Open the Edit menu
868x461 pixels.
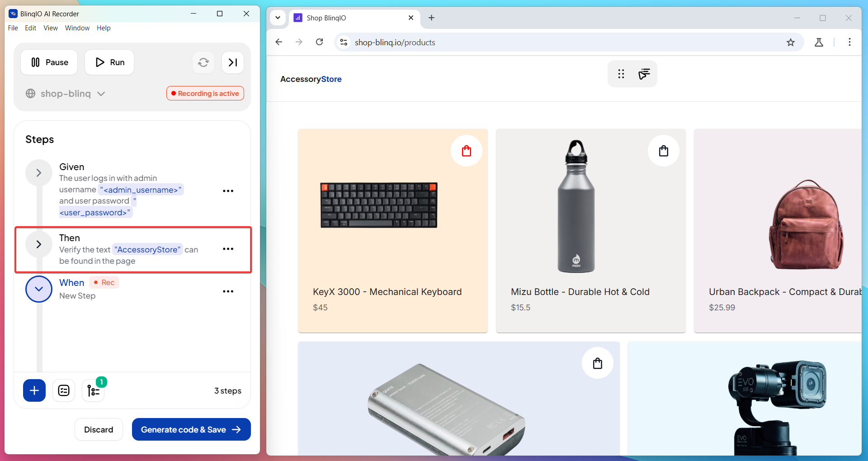coord(30,28)
